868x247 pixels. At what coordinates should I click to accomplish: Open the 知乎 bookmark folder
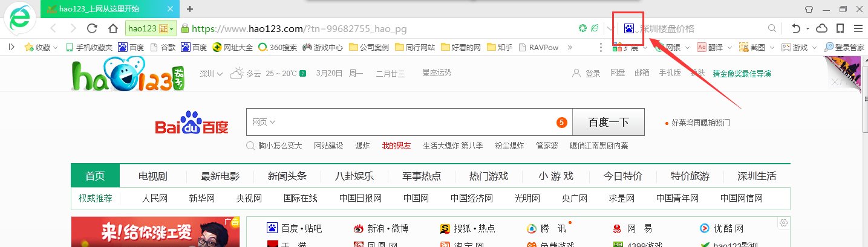point(500,47)
